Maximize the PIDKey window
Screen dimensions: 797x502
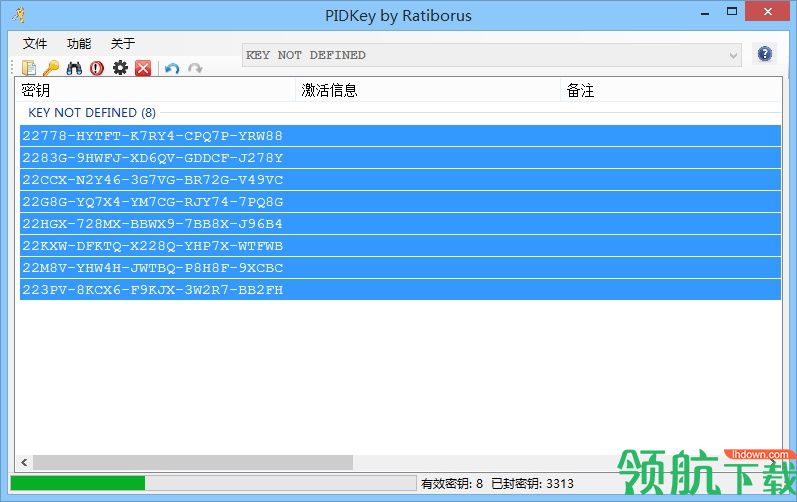[731, 12]
